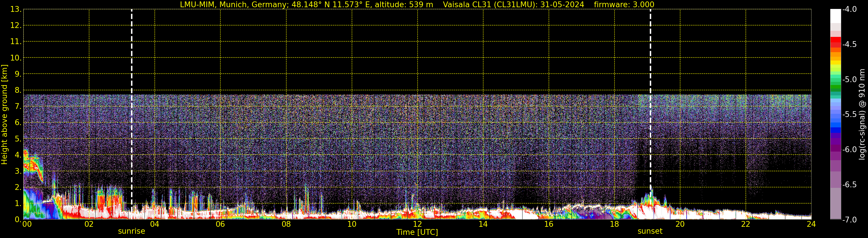The width and height of the screenshot is (868, 238).
Task: Click height axis tick label '6.'
Action: 18,122
